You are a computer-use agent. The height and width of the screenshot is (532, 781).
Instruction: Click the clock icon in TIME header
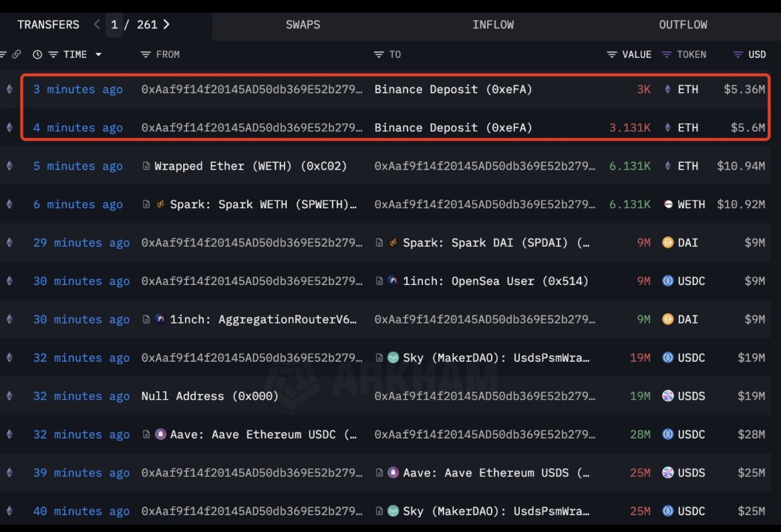[37, 55]
